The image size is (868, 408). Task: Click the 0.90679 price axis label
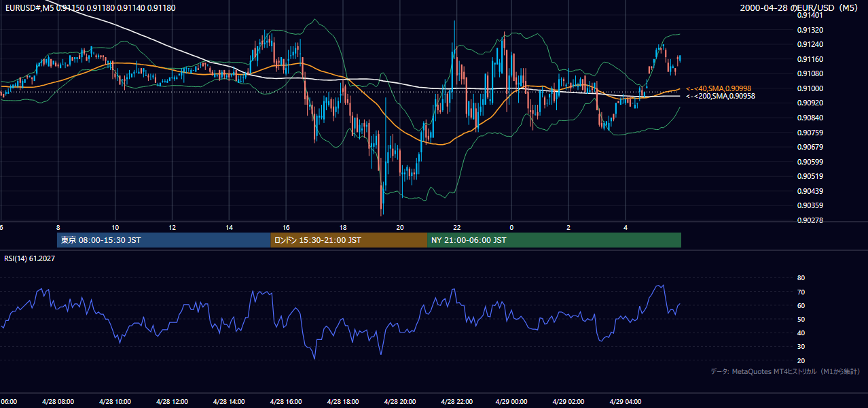click(x=810, y=147)
